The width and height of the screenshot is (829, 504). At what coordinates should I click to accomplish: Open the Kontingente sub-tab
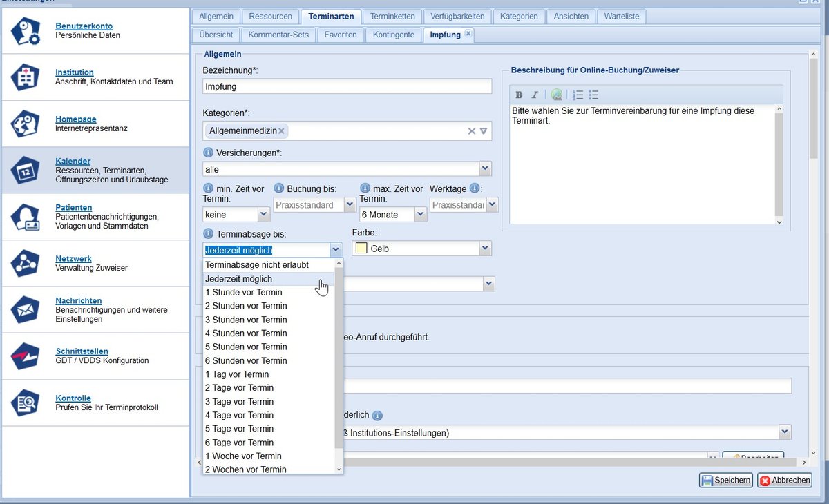pyautogui.click(x=393, y=35)
